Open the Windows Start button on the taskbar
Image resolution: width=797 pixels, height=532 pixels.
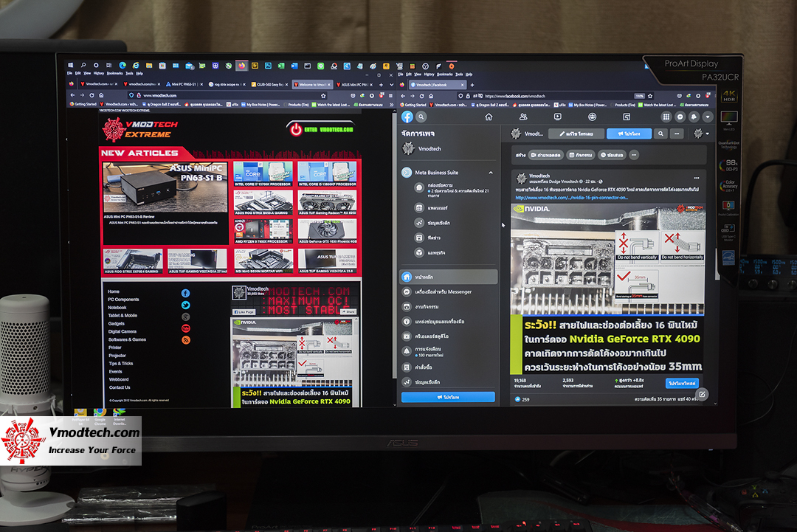(71, 66)
